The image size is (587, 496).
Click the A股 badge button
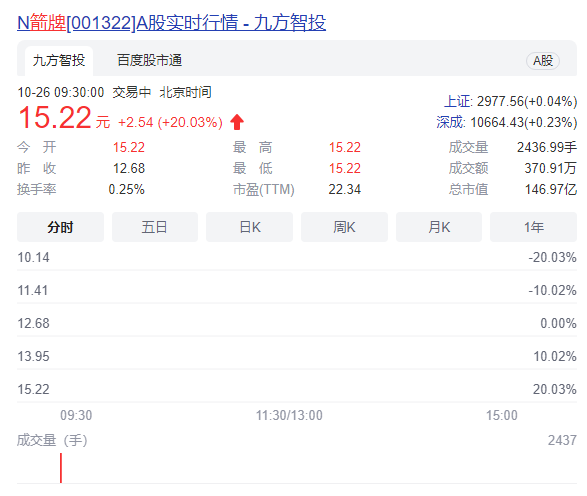[x=543, y=61]
